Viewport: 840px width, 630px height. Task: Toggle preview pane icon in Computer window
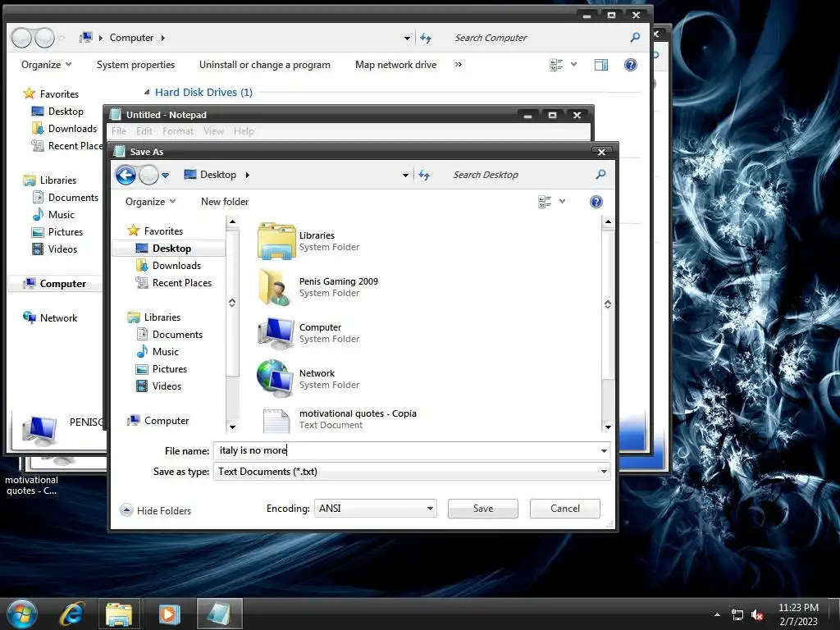[601, 65]
